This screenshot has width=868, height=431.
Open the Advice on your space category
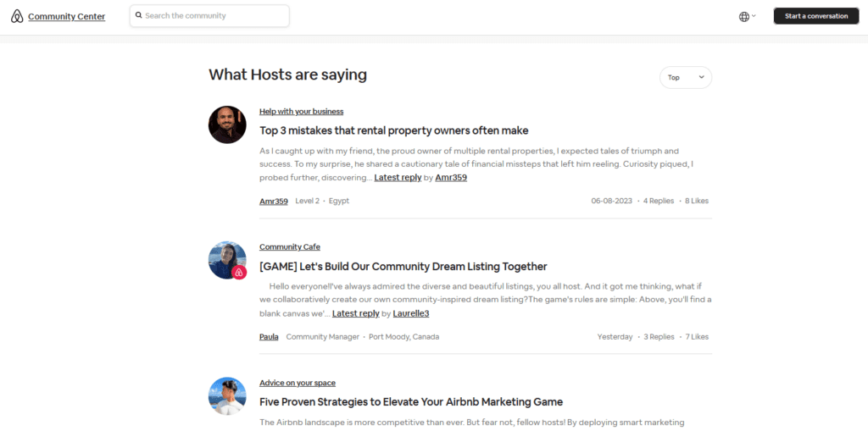pyautogui.click(x=298, y=383)
